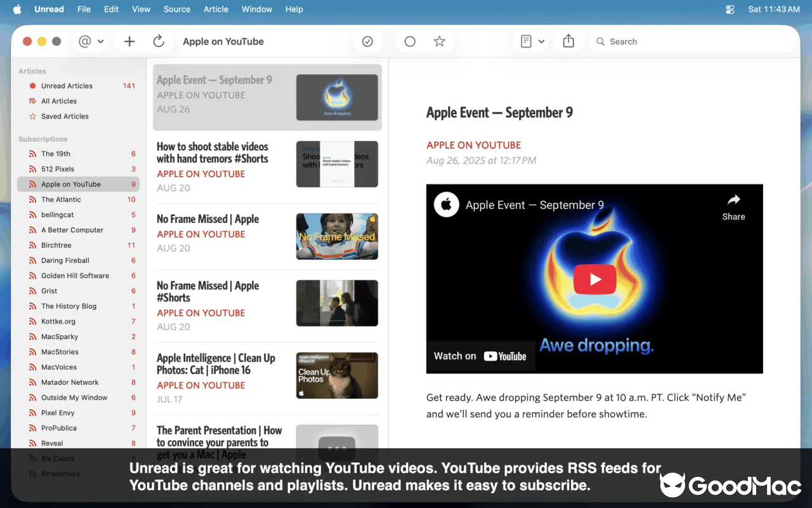812x508 pixels.
Task: Open Pixel Envy subscription
Action: coord(78,413)
